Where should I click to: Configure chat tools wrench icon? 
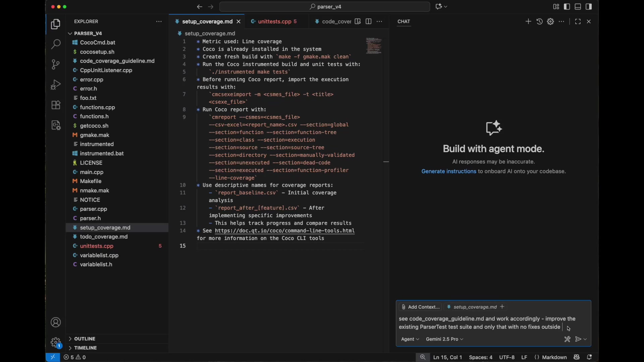tap(568, 340)
